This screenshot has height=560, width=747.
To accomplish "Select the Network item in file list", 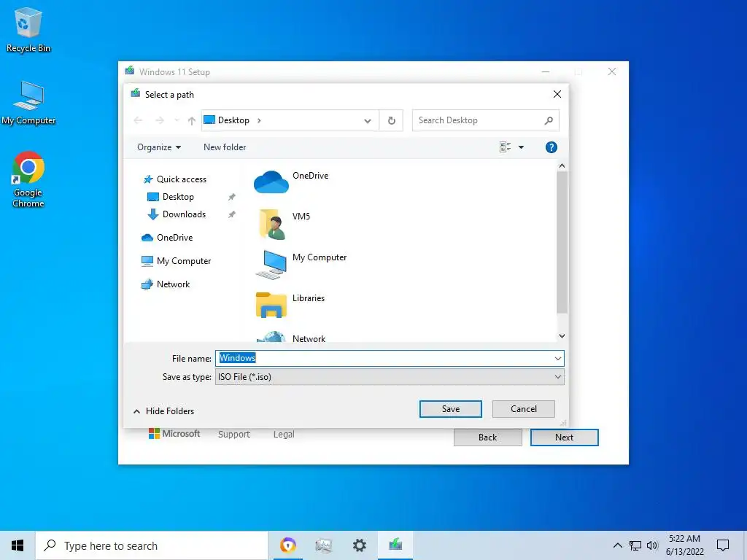I will point(309,338).
